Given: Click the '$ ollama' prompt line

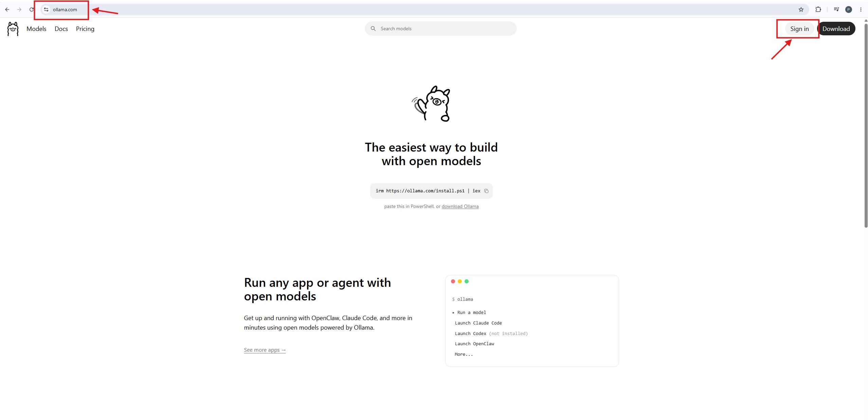Looking at the screenshot, I should point(462,299).
